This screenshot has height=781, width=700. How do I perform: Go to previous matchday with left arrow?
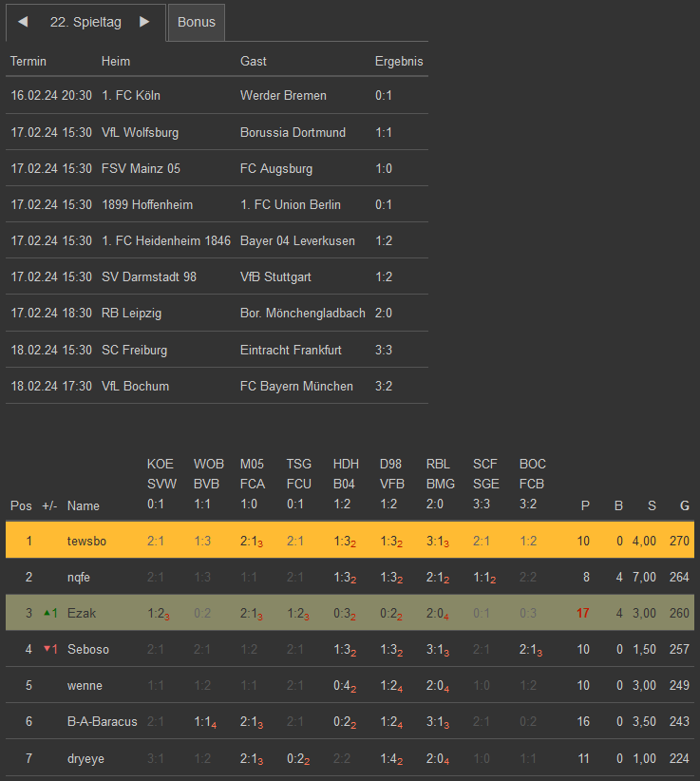(23, 22)
